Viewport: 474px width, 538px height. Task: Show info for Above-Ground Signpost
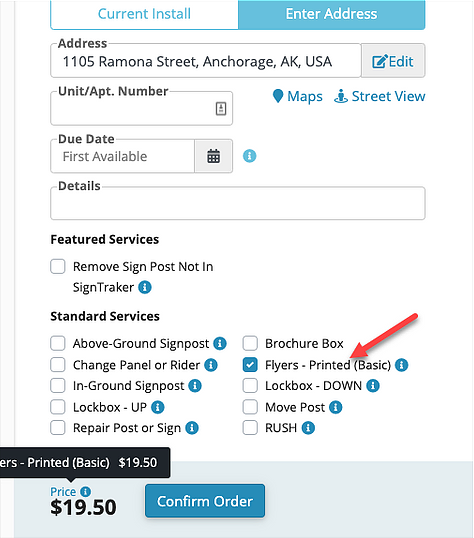[220, 343]
